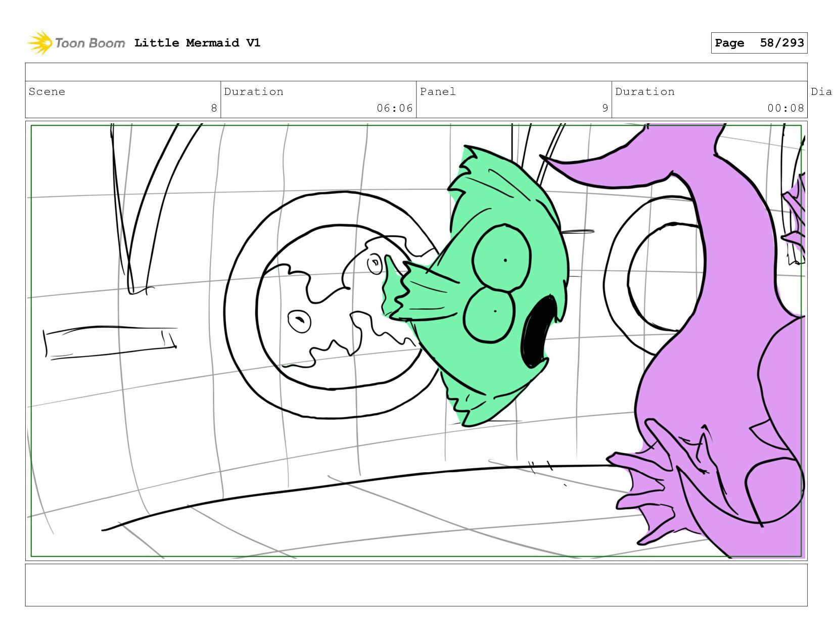Click the panel duration value '00:08'
This screenshot has height=644, width=834.
(x=785, y=108)
